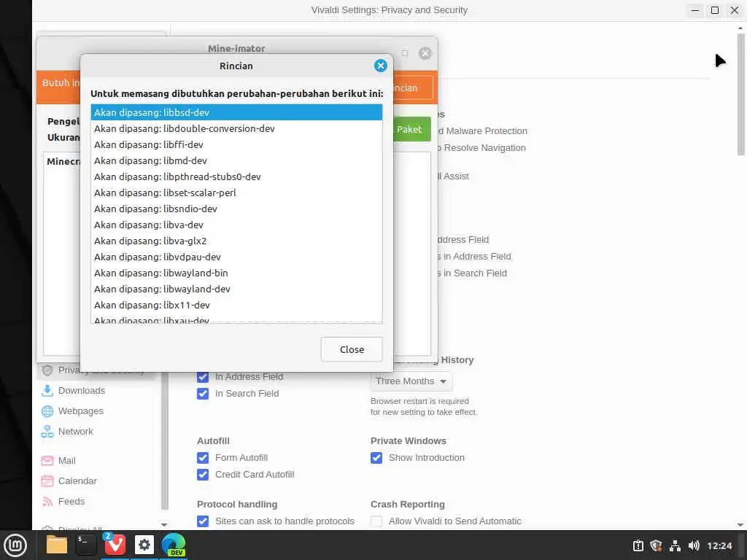The image size is (747, 560).
Task: Select the row Akan dipasang: libva-dev
Action: pos(236,225)
